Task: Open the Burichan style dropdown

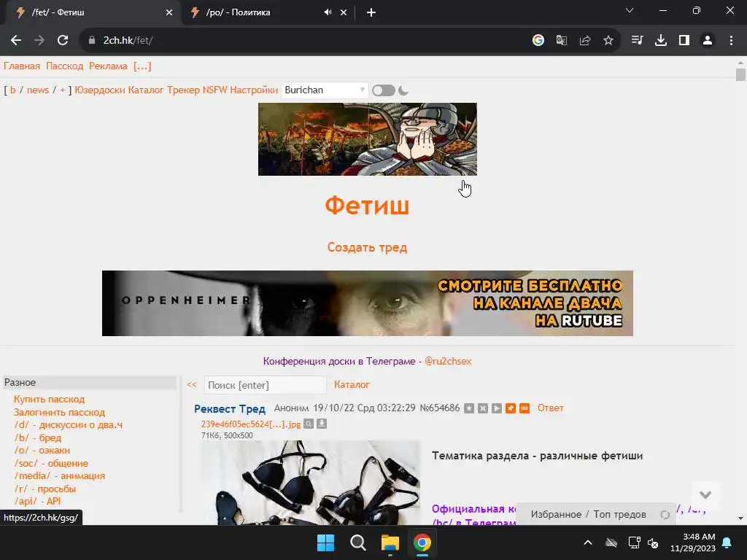Action: pos(325,90)
